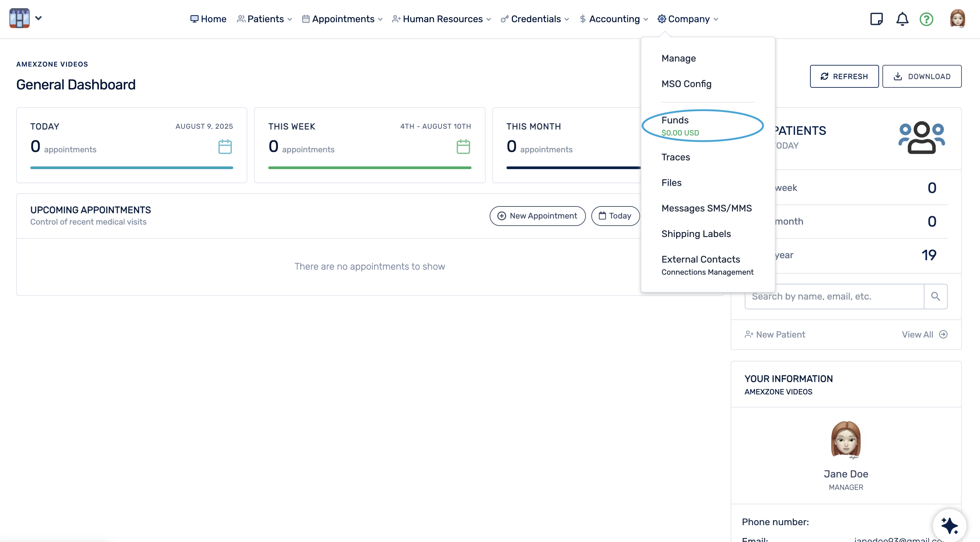This screenshot has height=542, width=980.
Task: Open the notes sticky icon
Action: (876, 18)
